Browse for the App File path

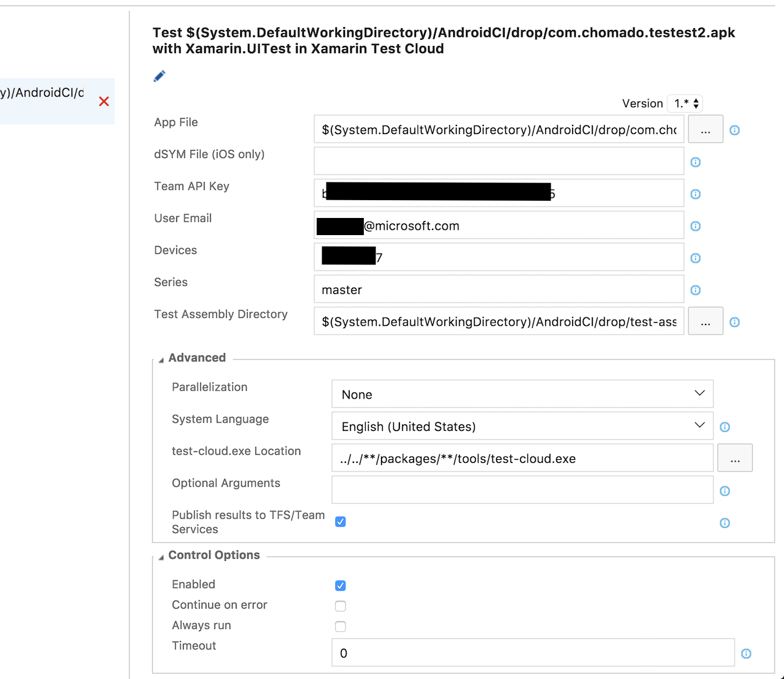(x=706, y=129)
